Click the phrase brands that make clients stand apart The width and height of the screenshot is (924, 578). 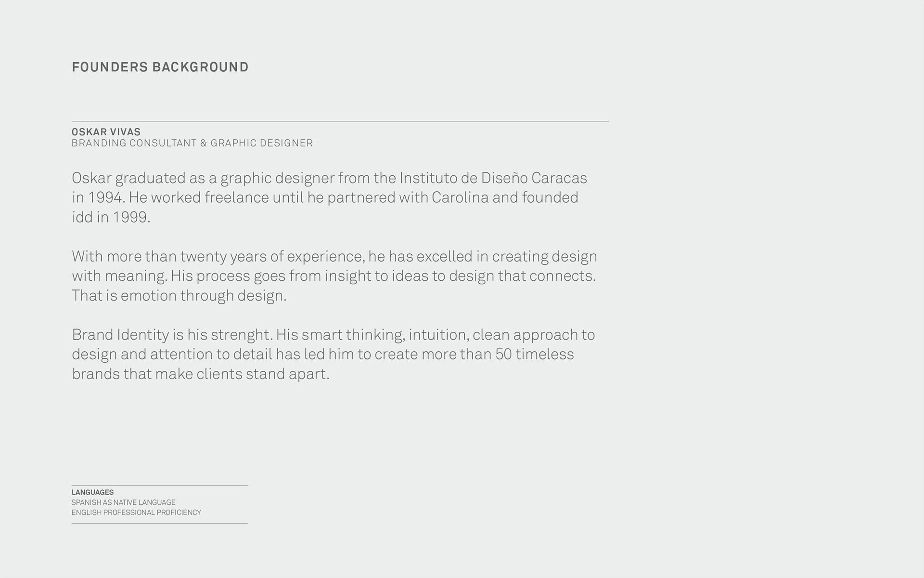(x=200, y=374)
